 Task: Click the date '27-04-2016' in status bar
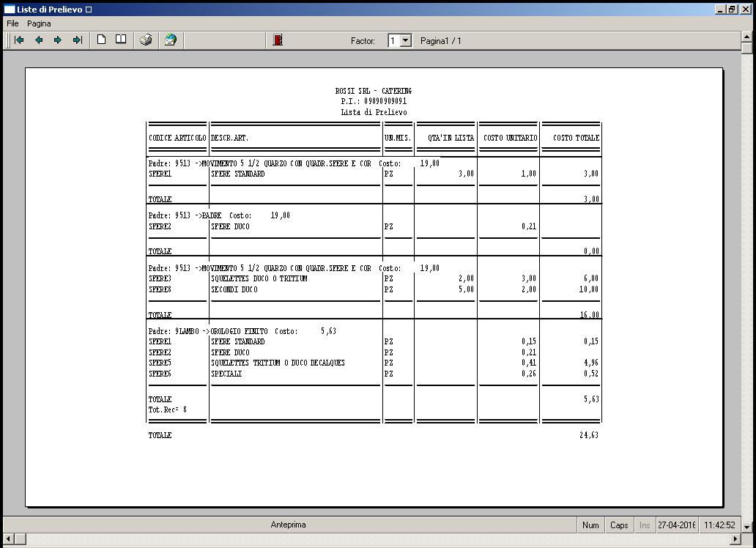676,525
